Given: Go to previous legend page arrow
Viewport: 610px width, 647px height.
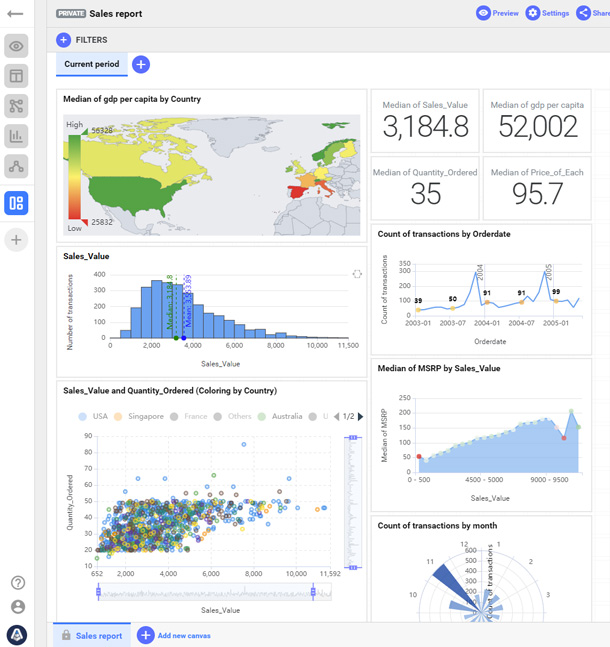Looking at the screenshot, I should (x=336, y=417).
